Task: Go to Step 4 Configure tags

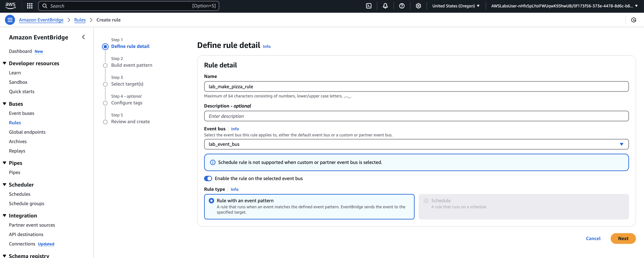Action: pos(126,103)
